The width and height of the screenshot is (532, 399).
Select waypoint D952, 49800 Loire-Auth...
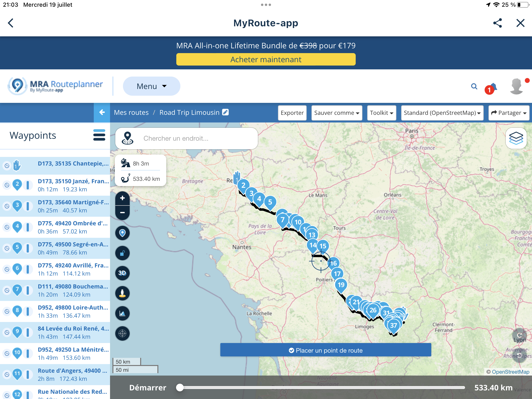55,311
